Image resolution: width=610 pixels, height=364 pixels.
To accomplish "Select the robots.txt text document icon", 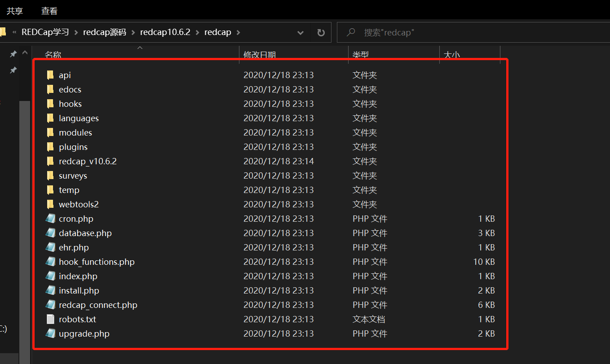I will tap(50, 319).
